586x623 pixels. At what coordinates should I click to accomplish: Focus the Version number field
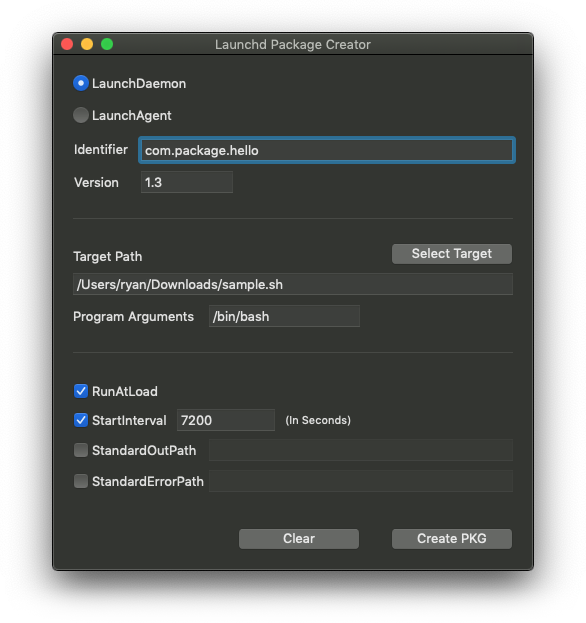[187, 182]
